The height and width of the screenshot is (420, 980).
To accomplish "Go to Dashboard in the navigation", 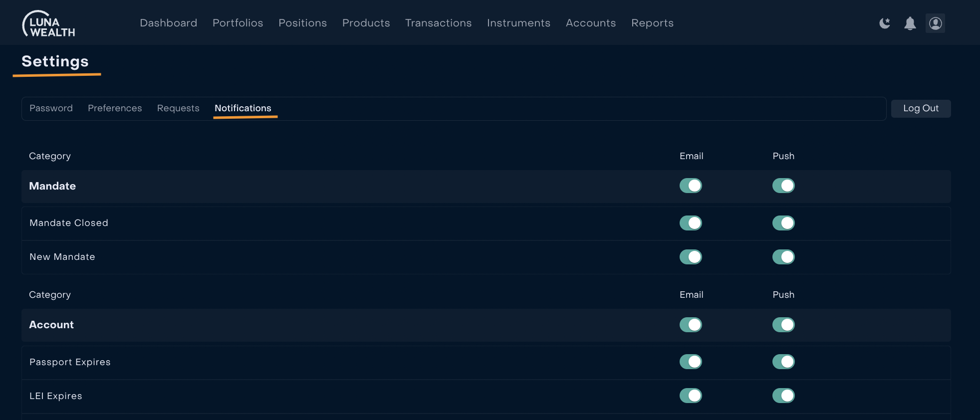I will [x=168, y=23].
